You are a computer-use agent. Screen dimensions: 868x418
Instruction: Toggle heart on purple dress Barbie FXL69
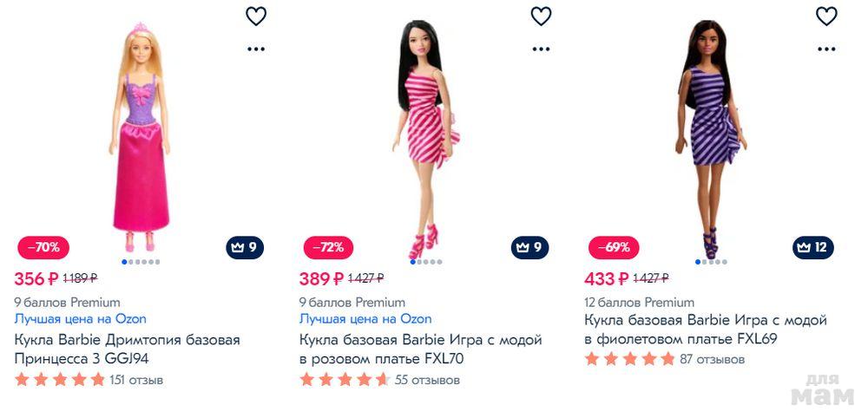(x=826, y=16)
